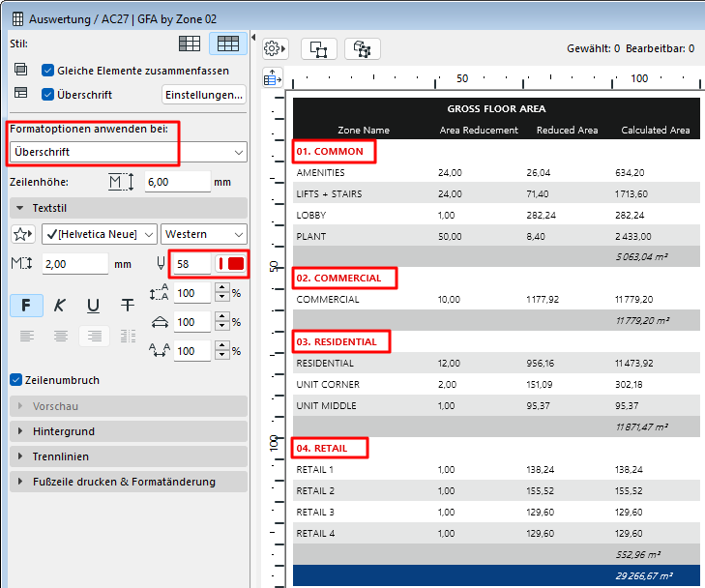Viewport: 705px width, 588px height.
Task: Open the Helvetica Neue font dropdown
Action: pos(100,234)
